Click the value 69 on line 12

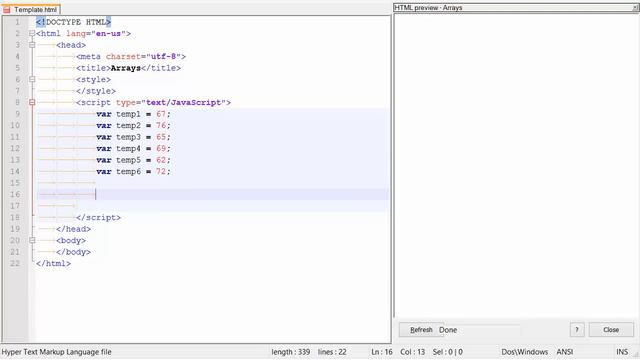161,148
